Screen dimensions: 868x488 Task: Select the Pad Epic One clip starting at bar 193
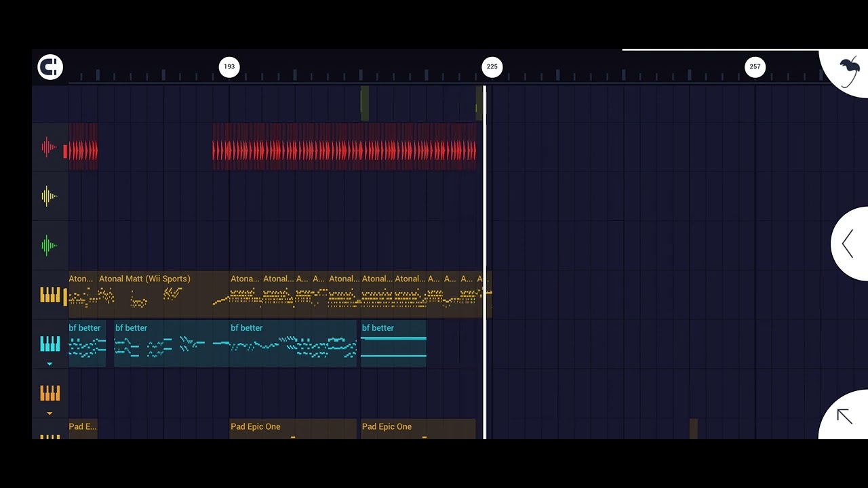coord(293,429)
